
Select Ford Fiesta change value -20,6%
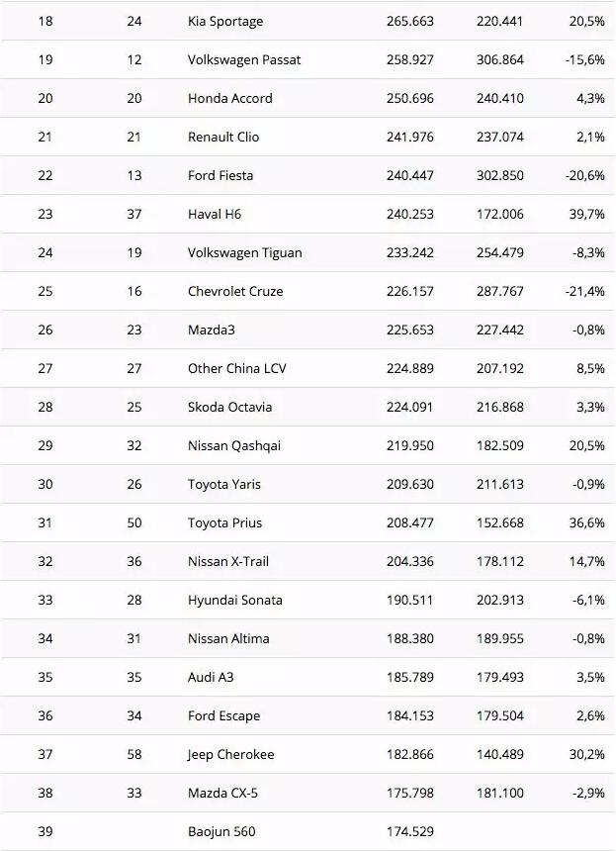click(584, 175)
